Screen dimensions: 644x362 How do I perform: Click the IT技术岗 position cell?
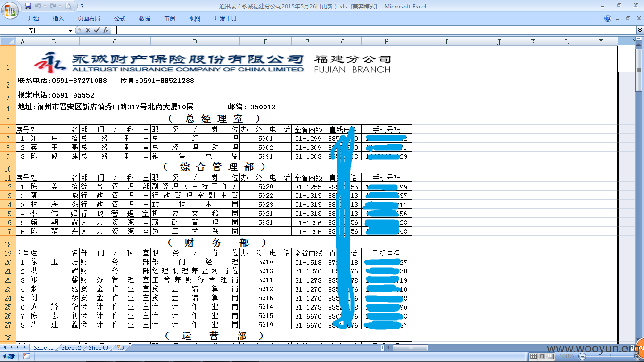195,205
